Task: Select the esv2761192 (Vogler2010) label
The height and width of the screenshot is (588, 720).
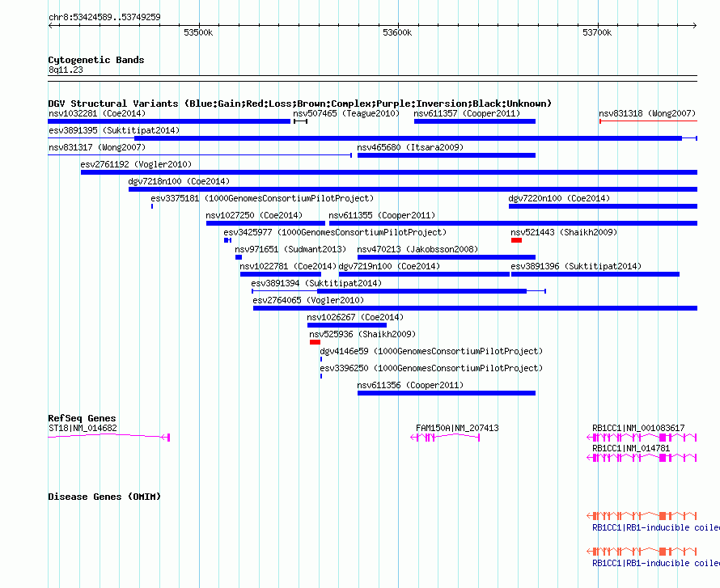Action: (x=136, y=164)
